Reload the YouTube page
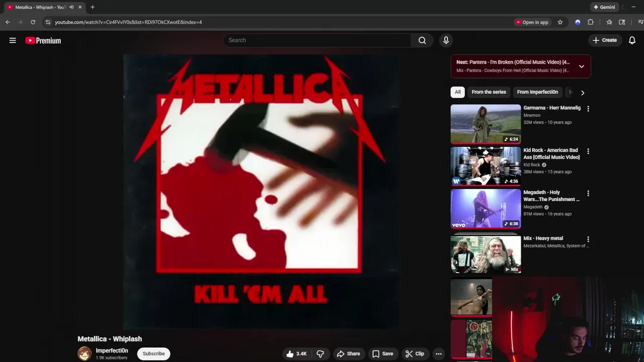 click(33, 22)
